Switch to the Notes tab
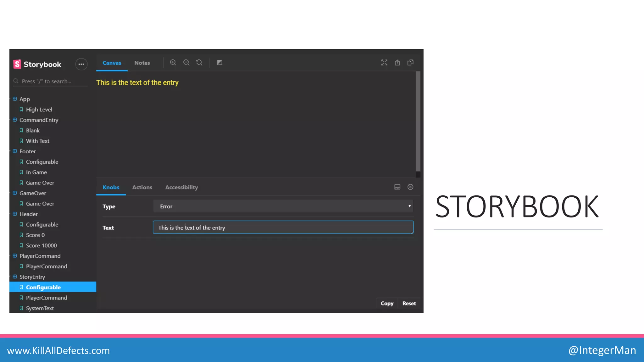The image size is (644, 362). 142,63
